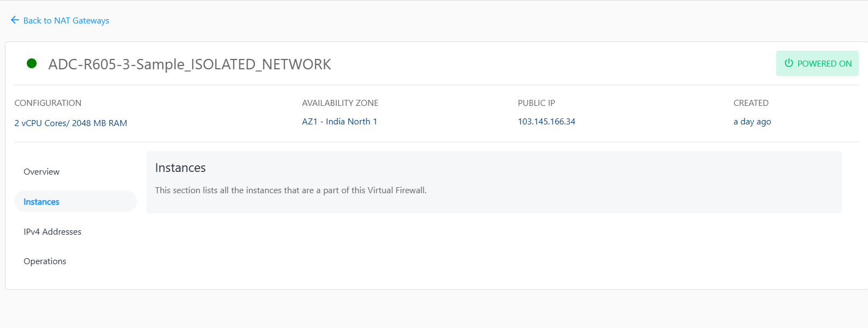The image size is (868, 328).
Task: Click the CONFIGURATION column label
Action: [48, 103]
